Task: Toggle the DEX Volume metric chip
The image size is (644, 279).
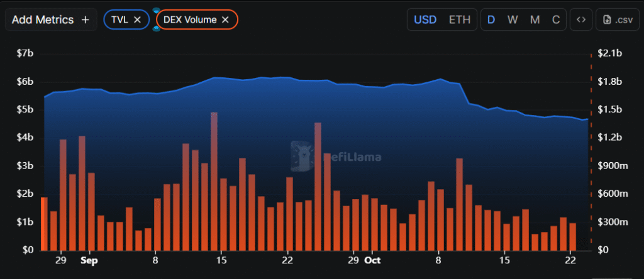Action: pyautogui.click(x=190, y=19)
